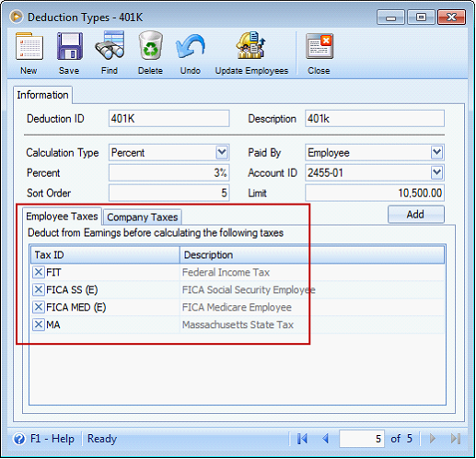
Task: Select the Federal Income Tax description cell
Action: 312,272
